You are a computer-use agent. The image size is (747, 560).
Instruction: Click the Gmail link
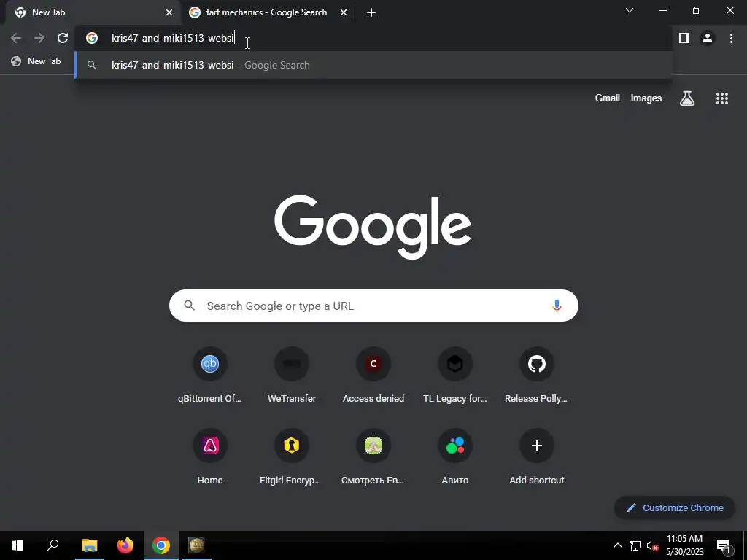click(x=608, y=98)
